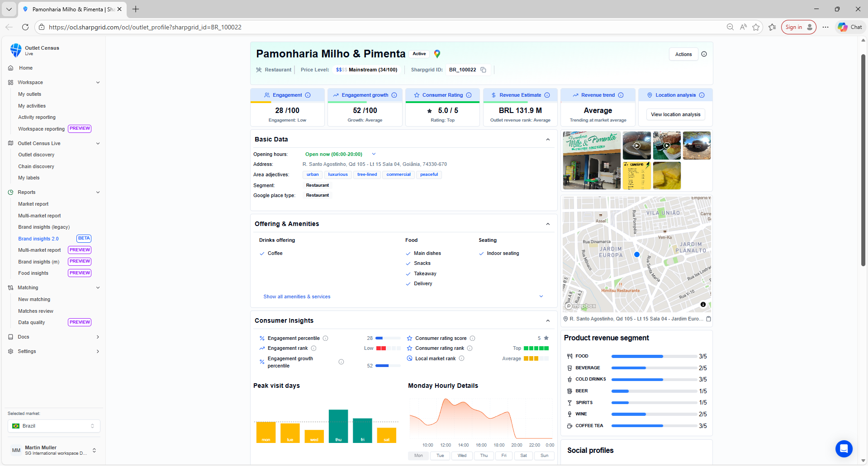Click info icon for Engagement percentile

[325, 338]
